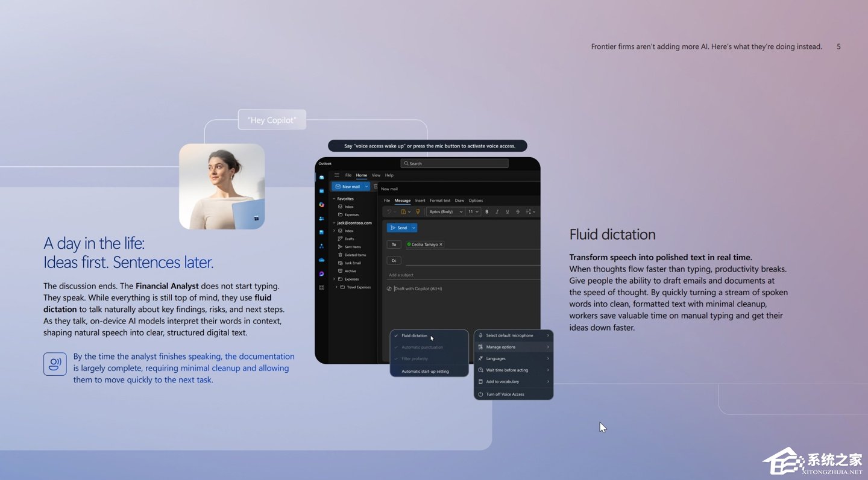Screen dimensions: 868x480
Task: Select the Message tab in New mail window
Action: coord(403,201)
